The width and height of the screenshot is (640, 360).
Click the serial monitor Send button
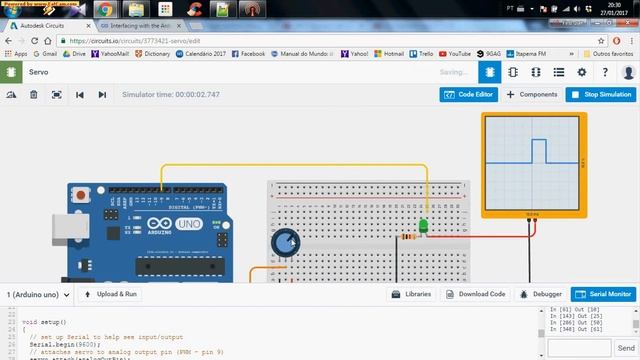[x=626, y=348]
